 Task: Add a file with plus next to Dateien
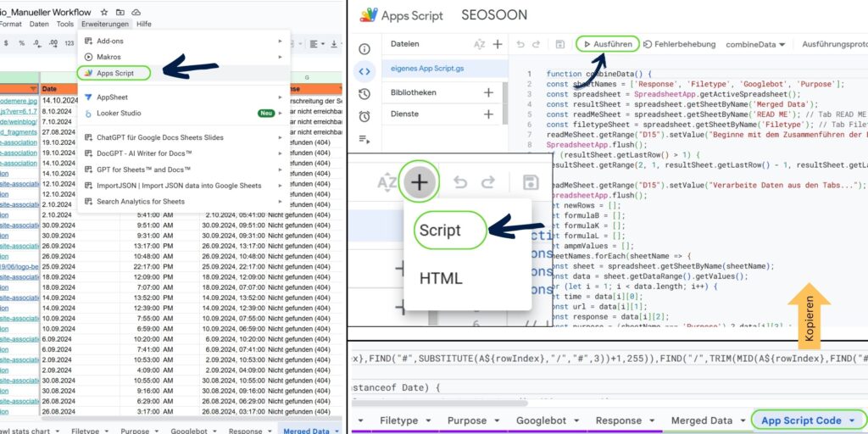tap(498, 44)
